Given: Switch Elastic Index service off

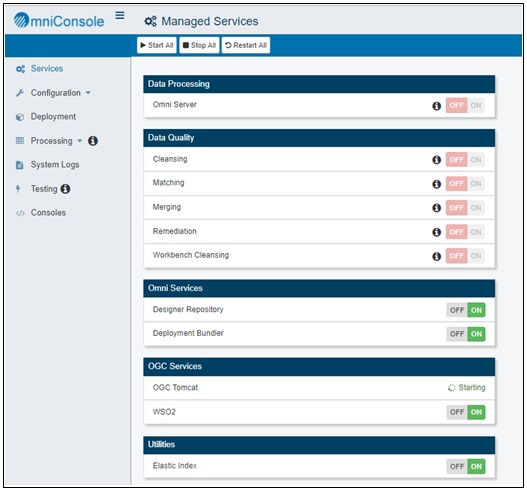Looking at the screenshot, I should 457,466.
